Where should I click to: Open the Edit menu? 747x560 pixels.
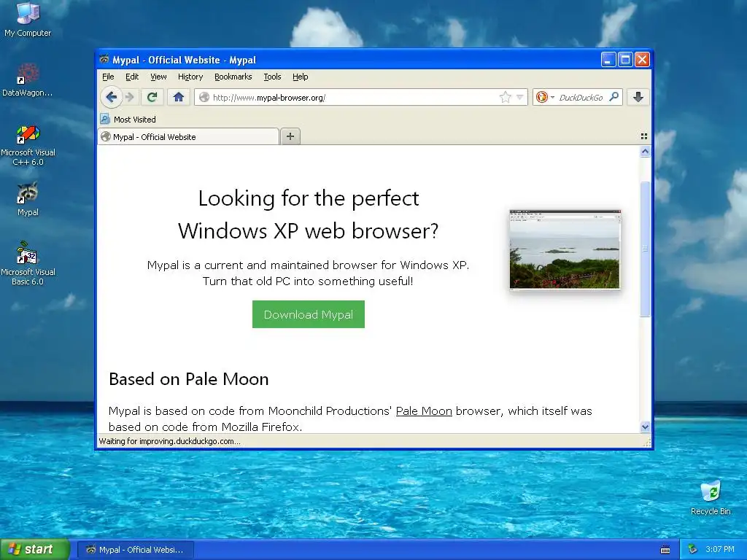(132, 77)
